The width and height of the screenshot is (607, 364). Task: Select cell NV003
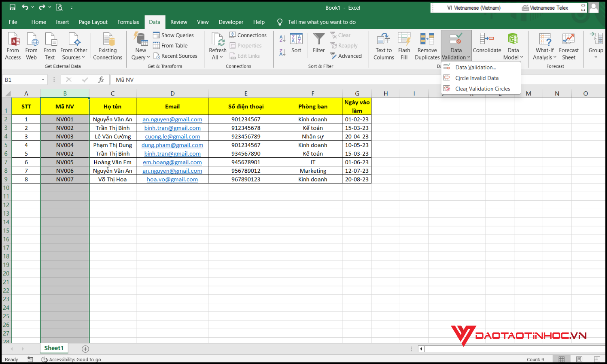pyautogui.click(x=65, y=137)
